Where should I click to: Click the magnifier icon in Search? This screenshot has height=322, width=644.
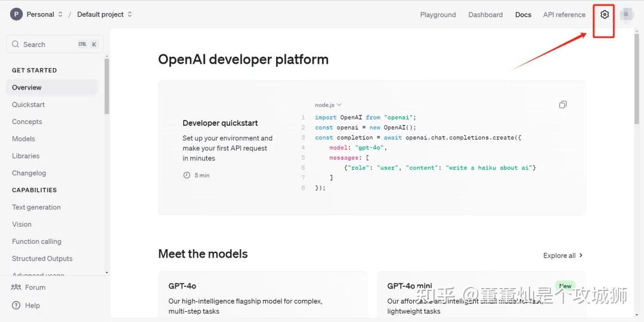(x=16, y=44)
